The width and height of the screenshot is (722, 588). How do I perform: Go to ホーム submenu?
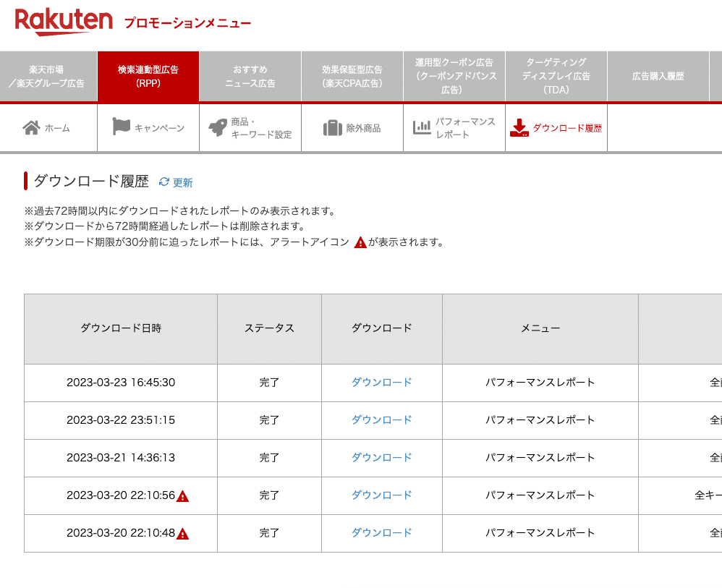[x=48, y=128]
